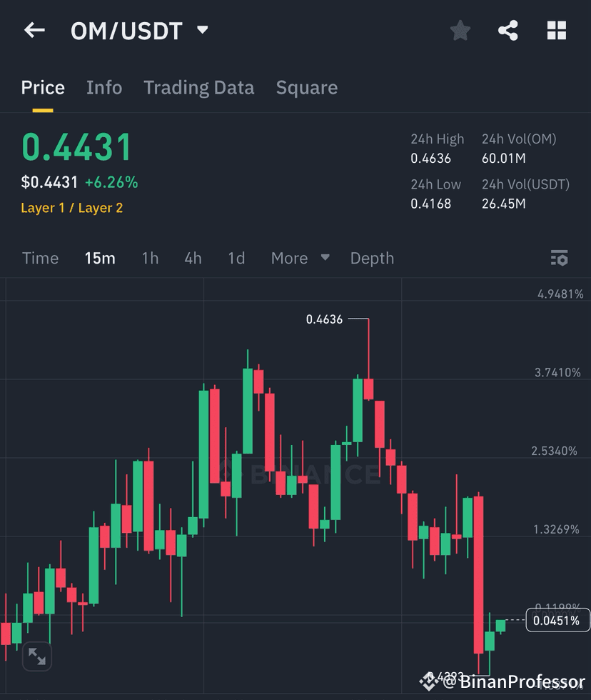This screenshot has width=591, height=700.
Task: Tap the 0.0451% current price marker
Action: pos(557,621)
